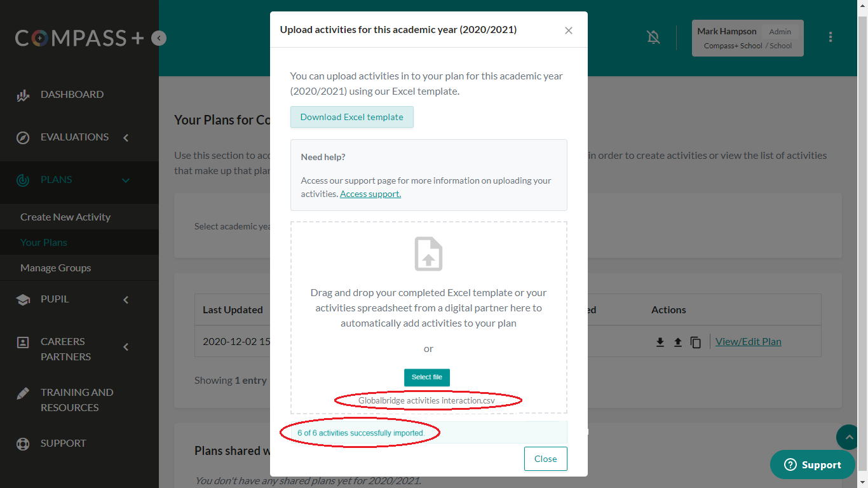
Task: Expand the Careers Partners sidebar section
Action: point(126,347)
